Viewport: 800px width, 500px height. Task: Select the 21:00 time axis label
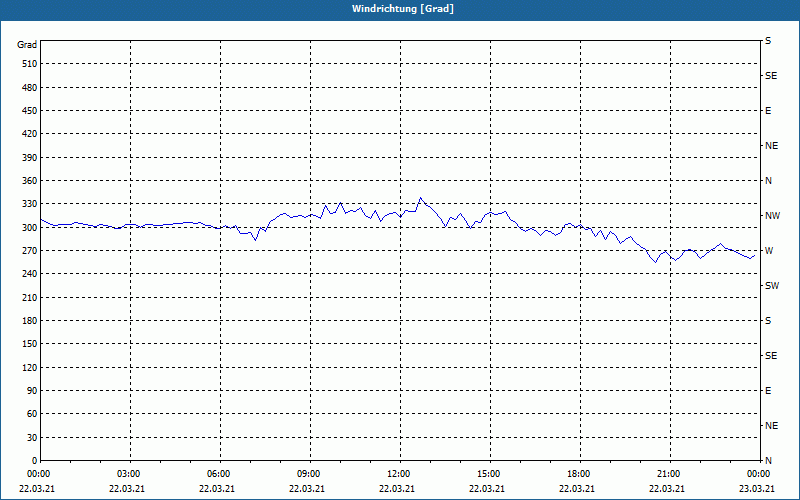(x=668, y=474)
